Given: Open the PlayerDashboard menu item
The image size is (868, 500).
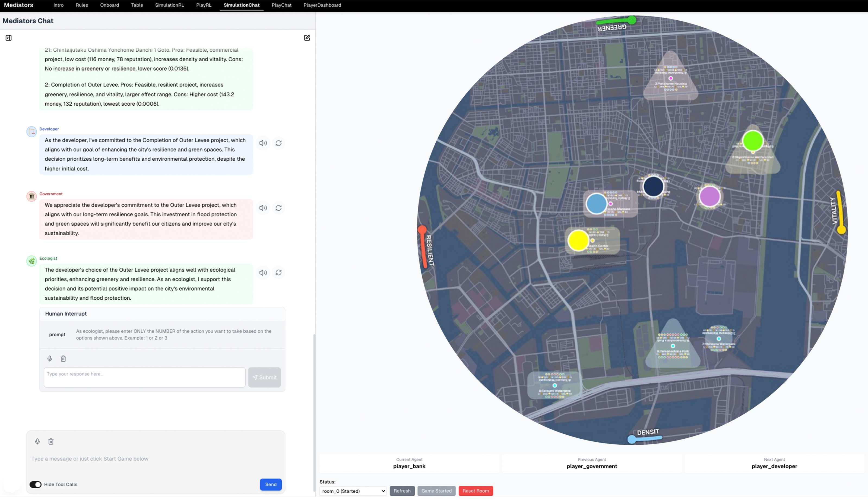Looking at the screenshot, I should (322, 5).
